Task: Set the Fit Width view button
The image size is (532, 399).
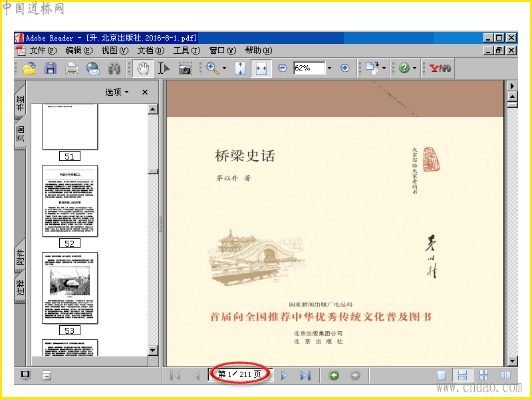Action: coord(261,68)
